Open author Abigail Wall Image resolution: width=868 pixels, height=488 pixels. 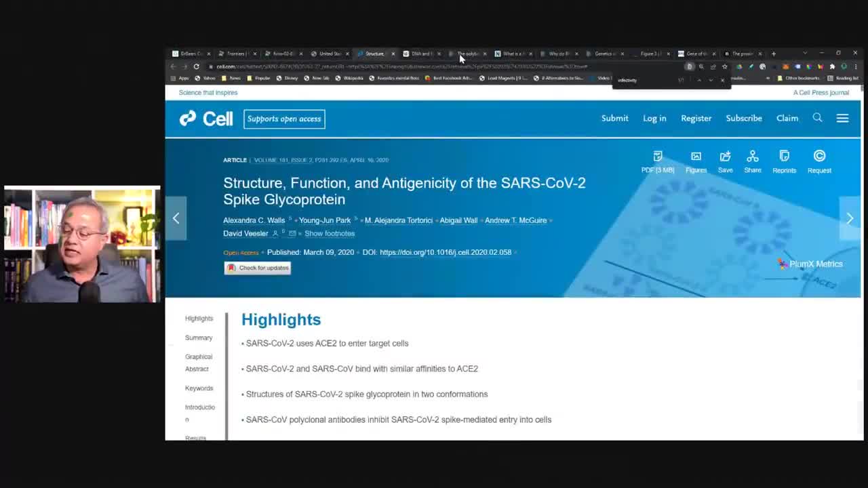tap(458, 220)
